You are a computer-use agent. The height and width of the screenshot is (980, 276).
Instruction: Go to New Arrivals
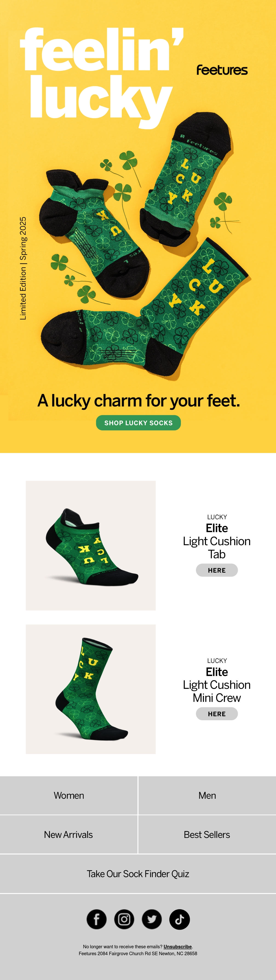click(x=69, y=835)
